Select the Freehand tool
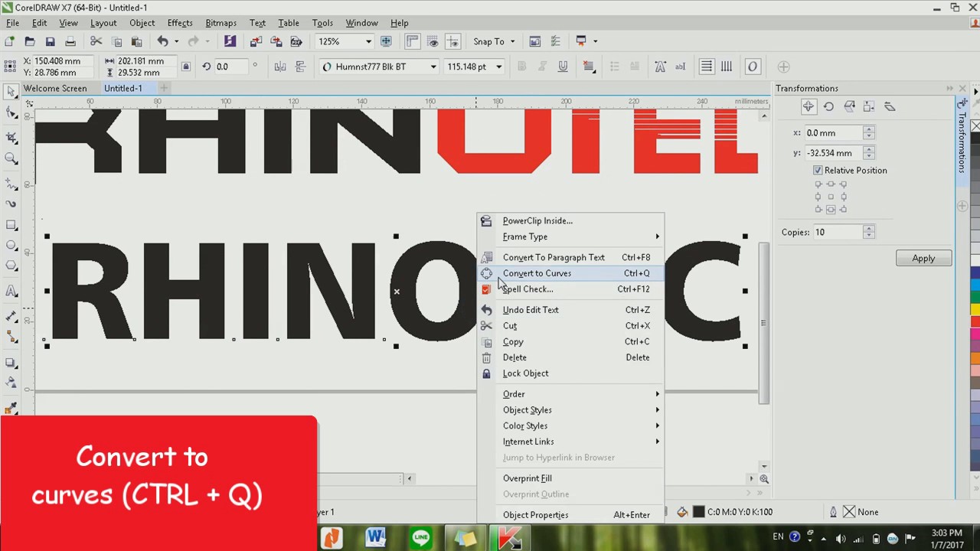The height and width of the screenshot is (551, 980). tap(11, 184)
